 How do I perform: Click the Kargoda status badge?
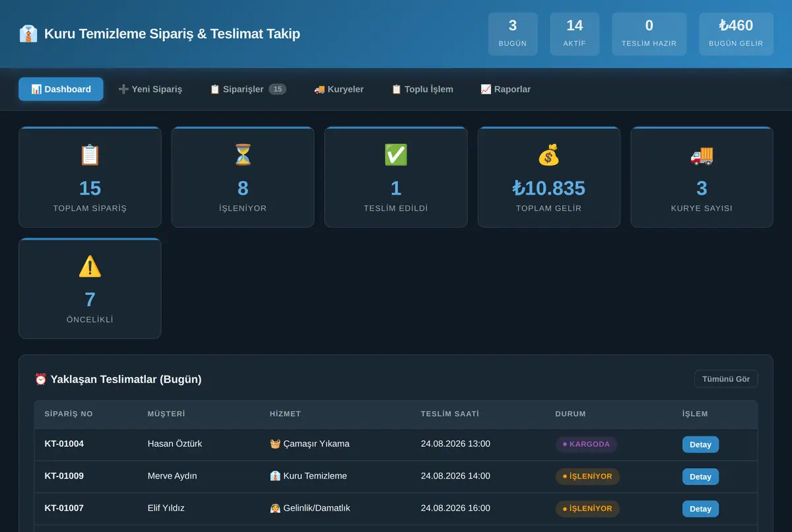click(586, 444)
